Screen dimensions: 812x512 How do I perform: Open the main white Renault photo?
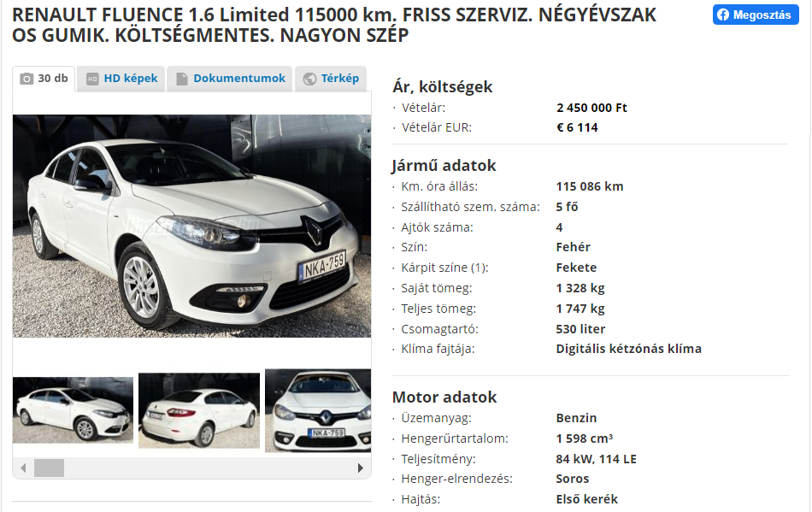tap(191, 227)
